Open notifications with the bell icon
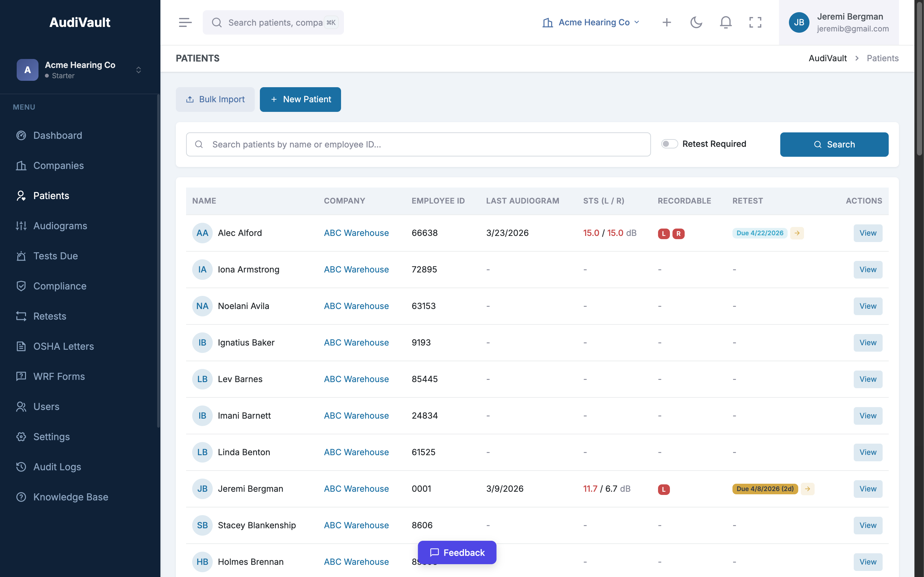924x577 pixels. [725, 22]
